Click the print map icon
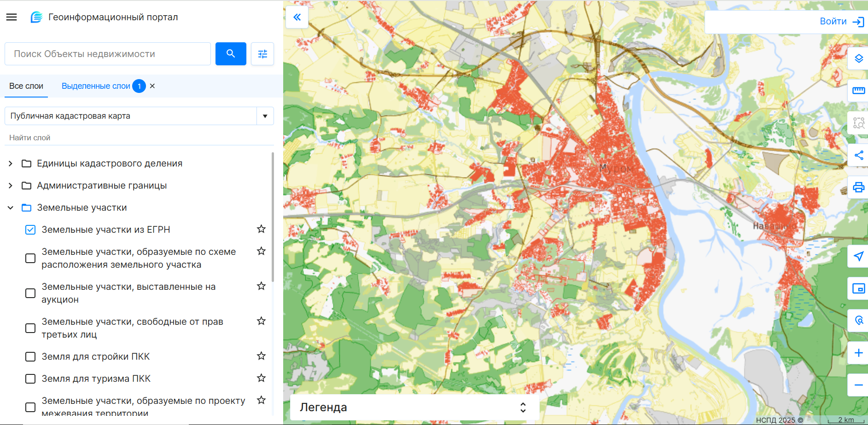The height and width of the screenshot is (425, 868). click(x=858, y=187)
